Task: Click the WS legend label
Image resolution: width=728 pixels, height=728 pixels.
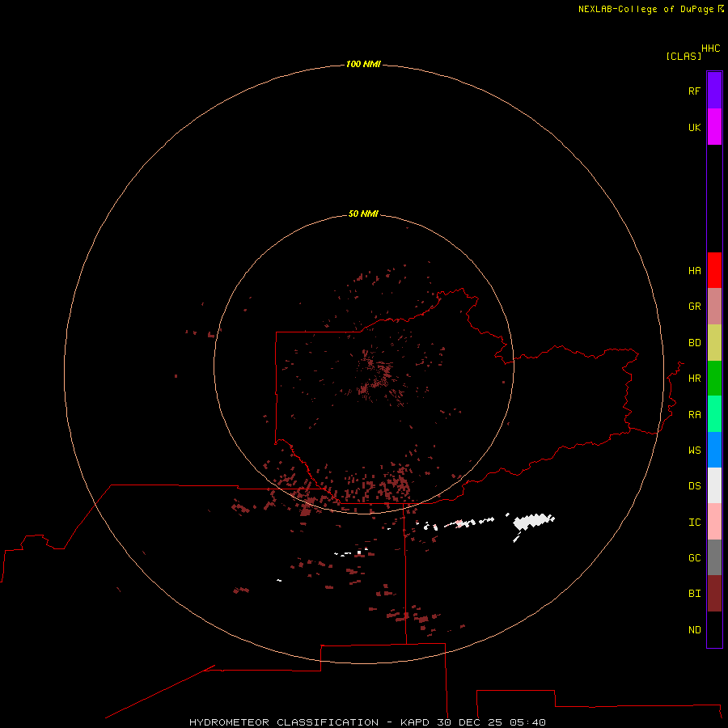Action: click(694, 451)
